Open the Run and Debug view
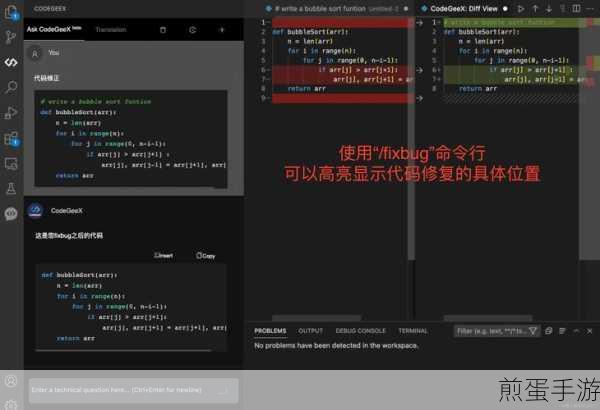The height and width of the screenshot is (410, 600). 11,113
